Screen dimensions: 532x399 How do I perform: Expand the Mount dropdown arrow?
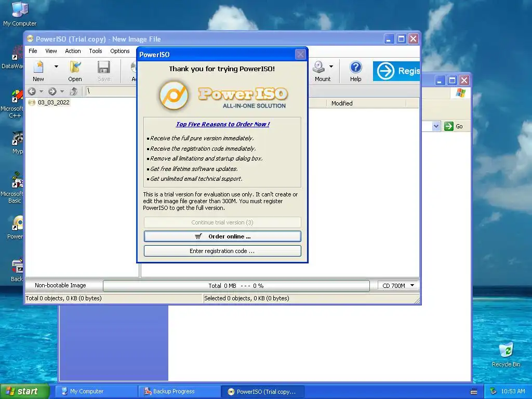tap(331, 66)
